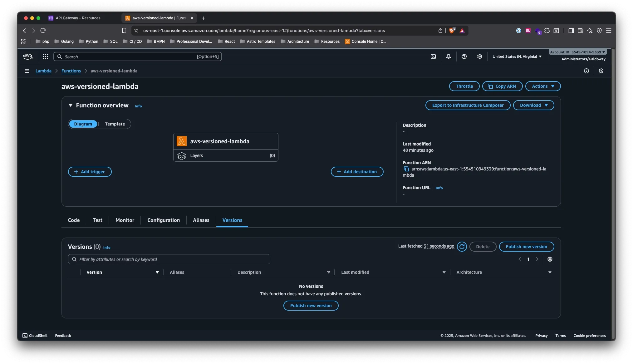The height and width of the screenshot is (364, 633).
Task: Go to Functions breadcrumb link
Action: coord(71,71)
